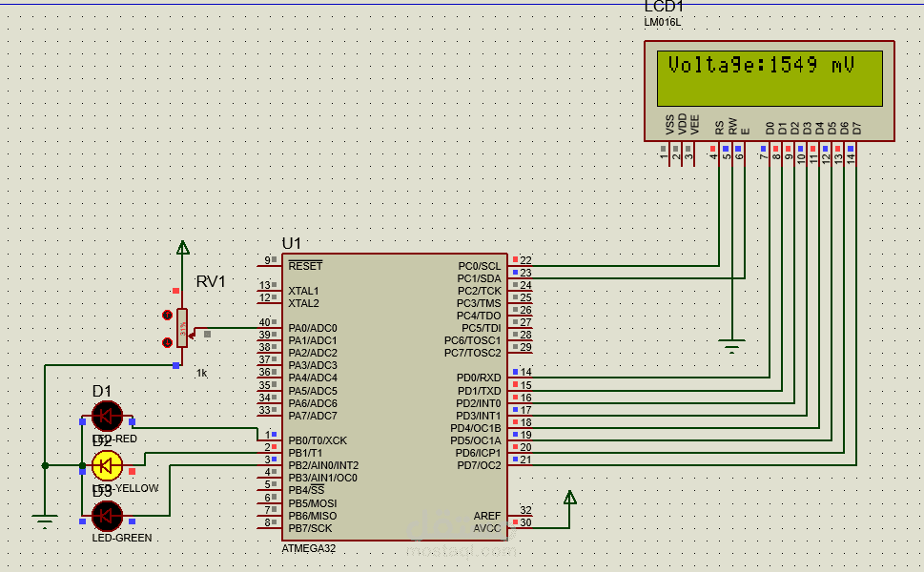The image size is (924, 572).
Task: Select the D7 pin label on the LCD
Action: pyautogui.click(x=857, y=128)
